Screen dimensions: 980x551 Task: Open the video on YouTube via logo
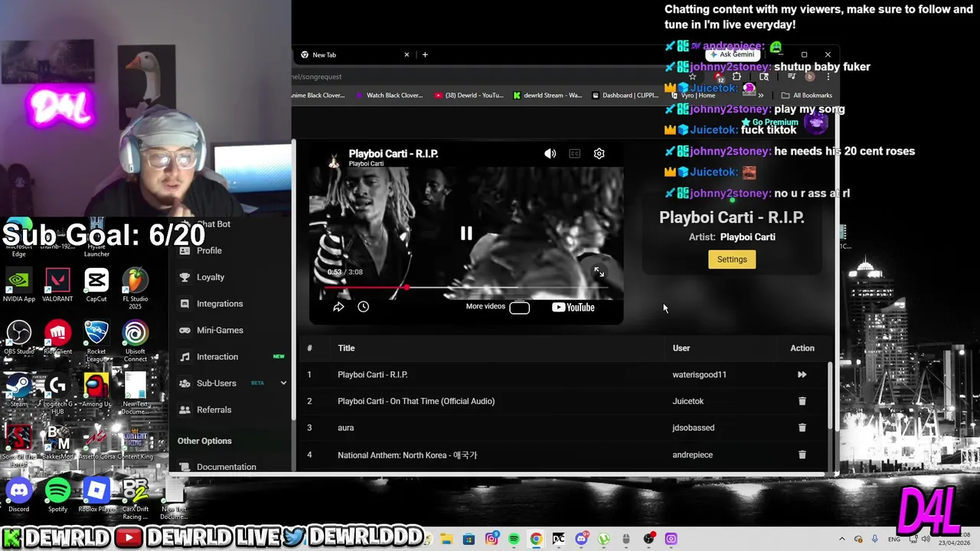pyautogui.click(x=573, y=308)
